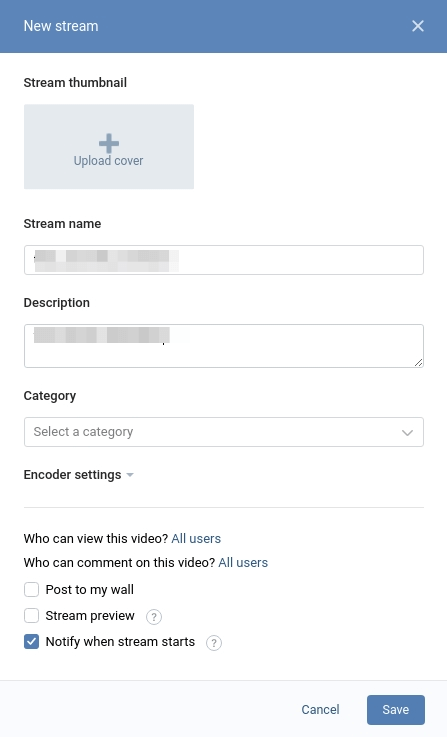Enable the Stream preview checkbox

click(x=31, y=615)
